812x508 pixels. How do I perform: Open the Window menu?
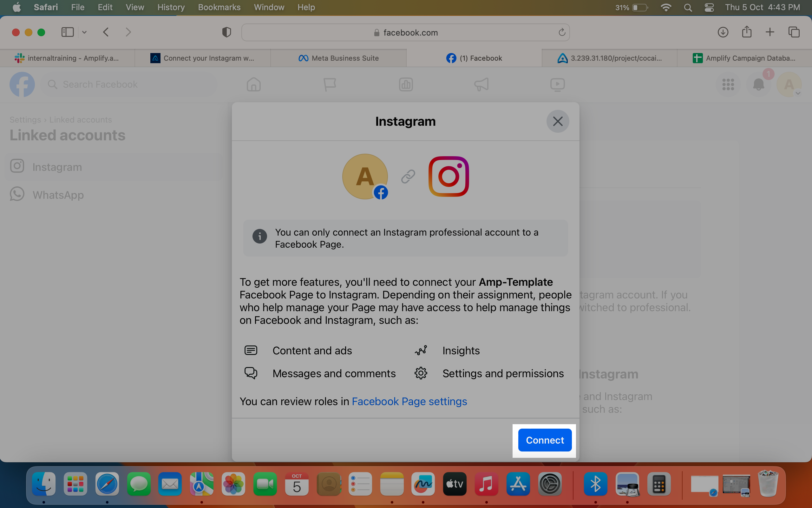click(269, 7)
